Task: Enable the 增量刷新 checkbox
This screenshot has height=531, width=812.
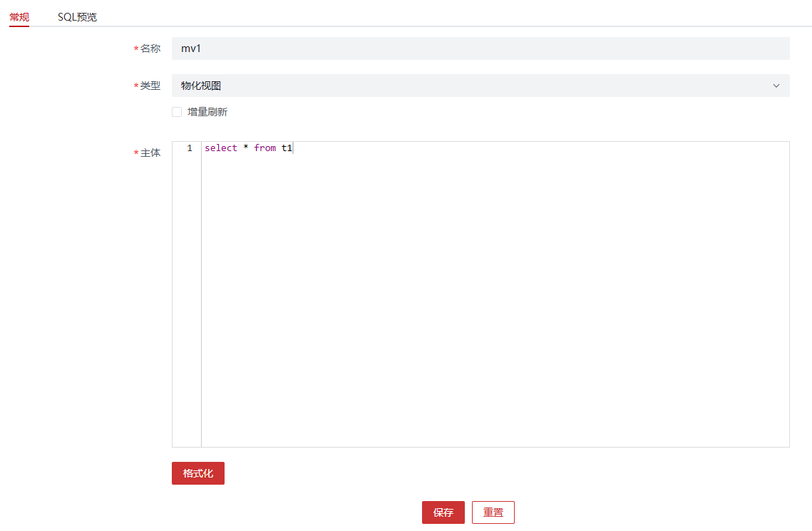Action: (177, 112)
